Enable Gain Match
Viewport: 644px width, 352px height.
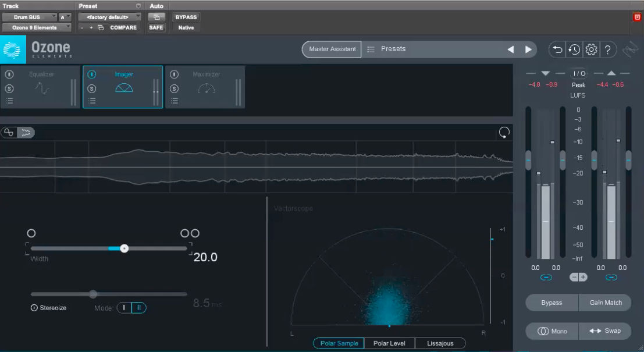coord(606,303)
